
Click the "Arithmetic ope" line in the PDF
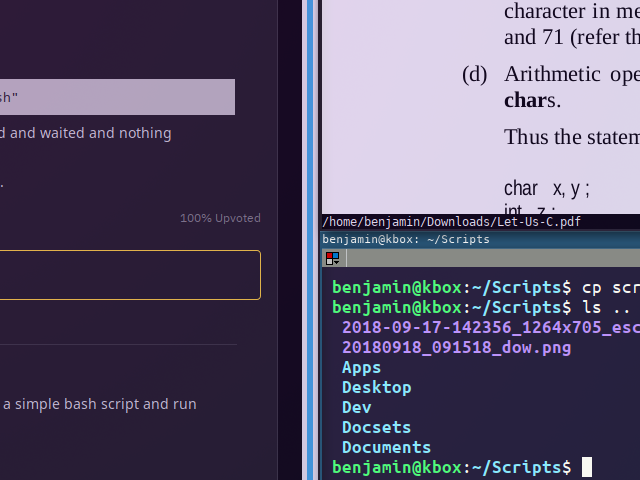pyautogui.click(x=572, y=74)
